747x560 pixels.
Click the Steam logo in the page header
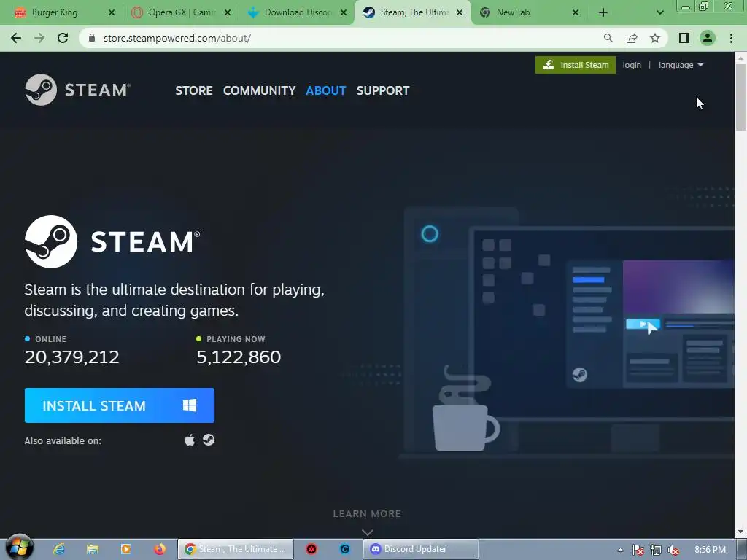pyautogui.click(x=77, y=90)
